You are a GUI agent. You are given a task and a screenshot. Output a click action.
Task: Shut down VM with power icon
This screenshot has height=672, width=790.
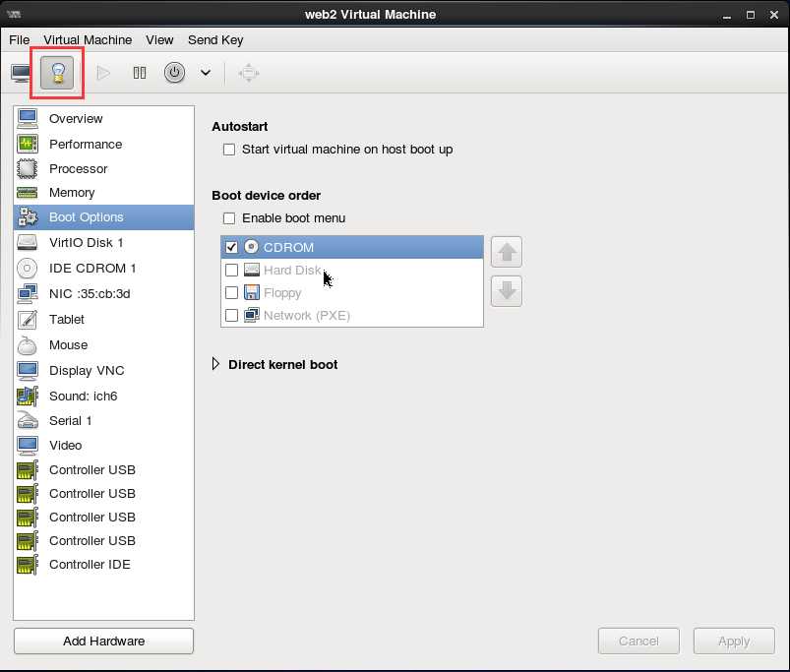174,73
